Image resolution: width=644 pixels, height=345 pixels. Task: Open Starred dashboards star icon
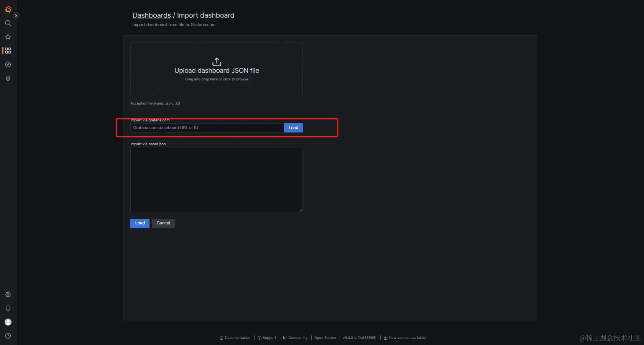point(8,37)
